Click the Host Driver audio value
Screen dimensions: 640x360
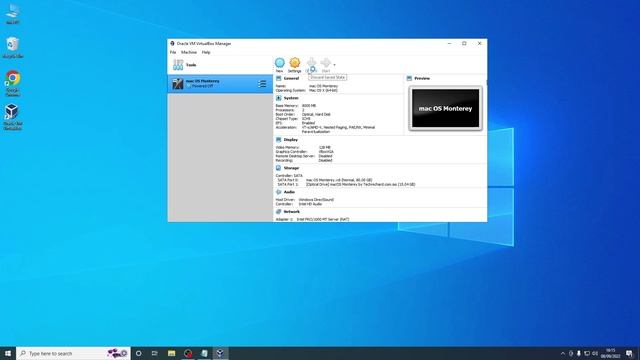[316, 200]
